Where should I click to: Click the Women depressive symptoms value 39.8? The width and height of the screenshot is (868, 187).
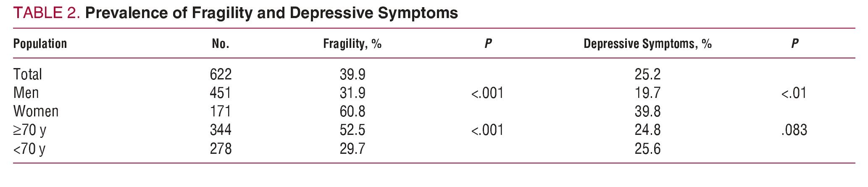(x=647, y=111)
